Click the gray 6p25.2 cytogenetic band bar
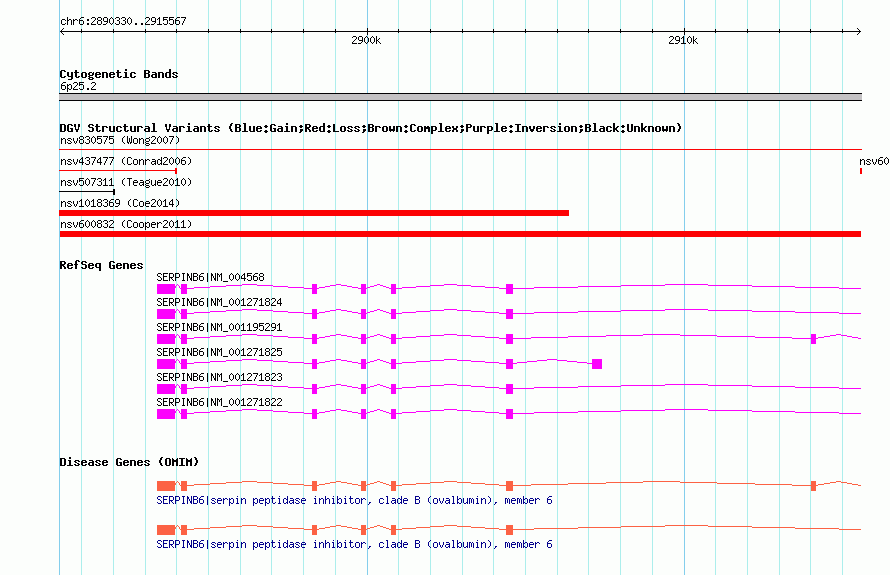The height and width of the screenshot is (575, 890). click(460, 97)
